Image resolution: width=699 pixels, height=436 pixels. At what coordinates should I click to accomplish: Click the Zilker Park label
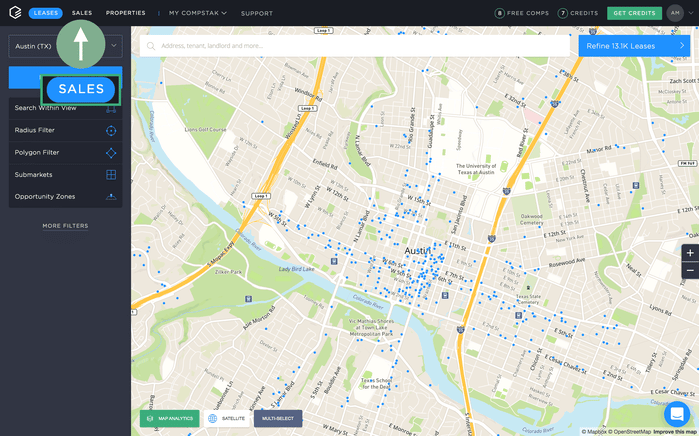(228, 271)
